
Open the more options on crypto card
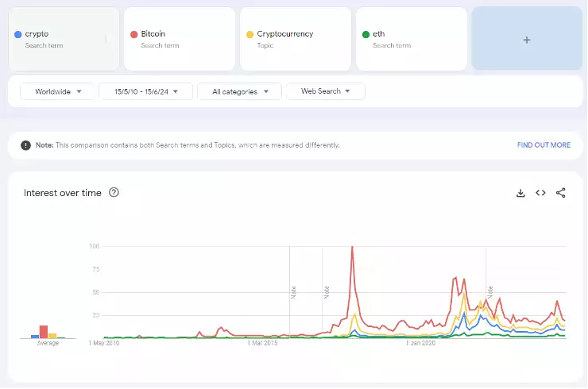(106, 39)
